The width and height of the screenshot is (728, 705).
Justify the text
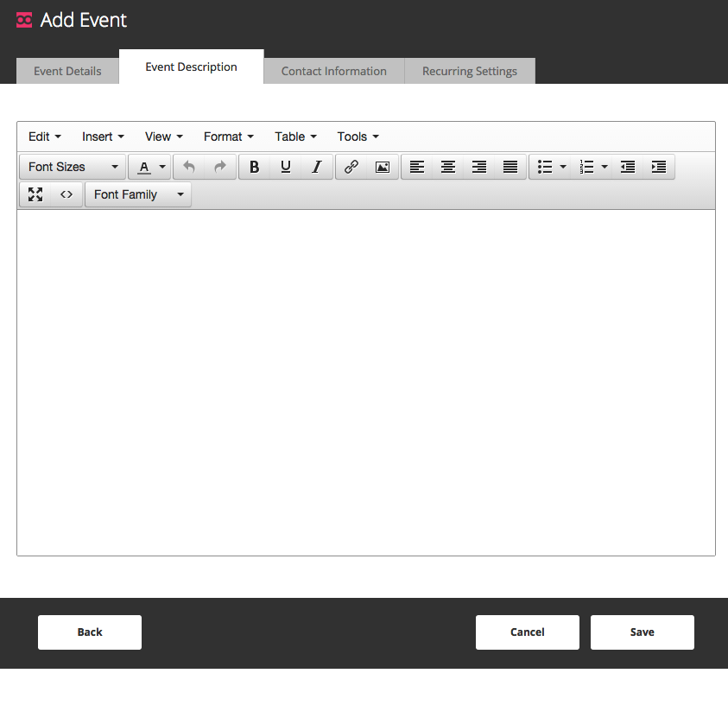pyautogui.click(x=510, y=167)
